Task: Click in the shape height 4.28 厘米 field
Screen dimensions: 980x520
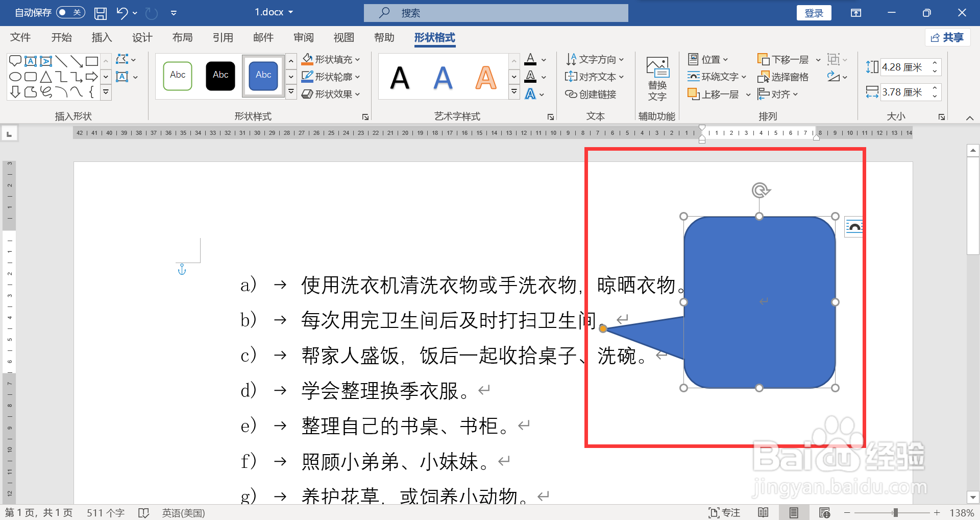Action: pos(905,67)
